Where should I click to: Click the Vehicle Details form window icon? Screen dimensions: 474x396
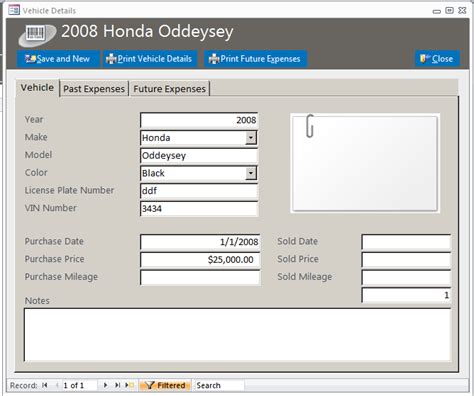click(x=14, y=10)
